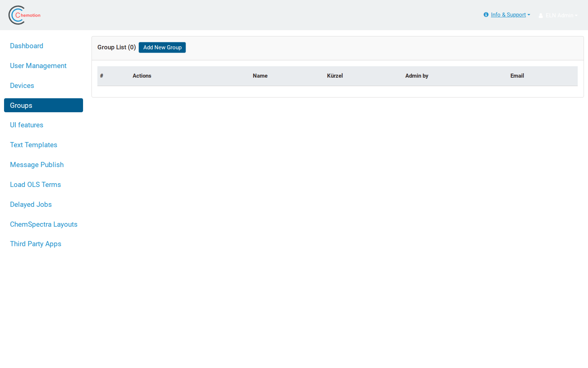Click the Group List (0) heading
Viewport: 588px width, 368px height.
(116, 47)
